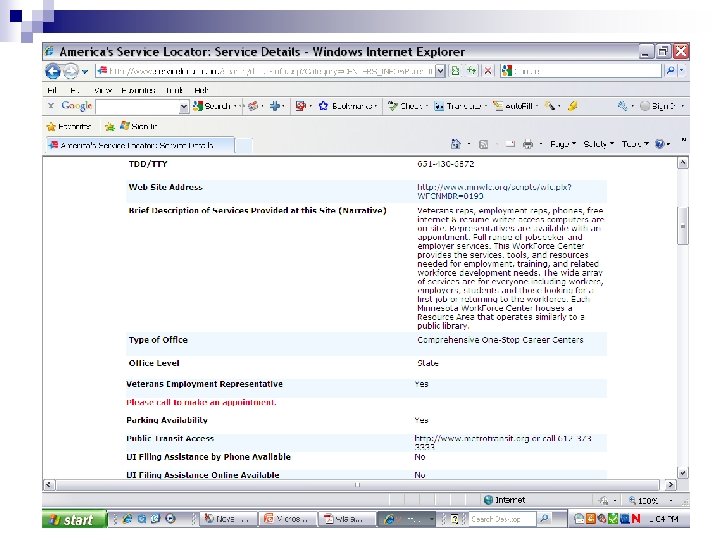Image resolution: width=720 pixels, height=540 pixels.
Task: Click the red N system tray icon
Action: pos(636,519)
